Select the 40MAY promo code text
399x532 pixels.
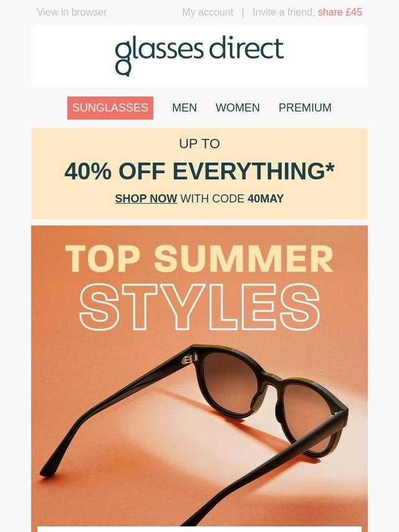[x=266, y=199]
